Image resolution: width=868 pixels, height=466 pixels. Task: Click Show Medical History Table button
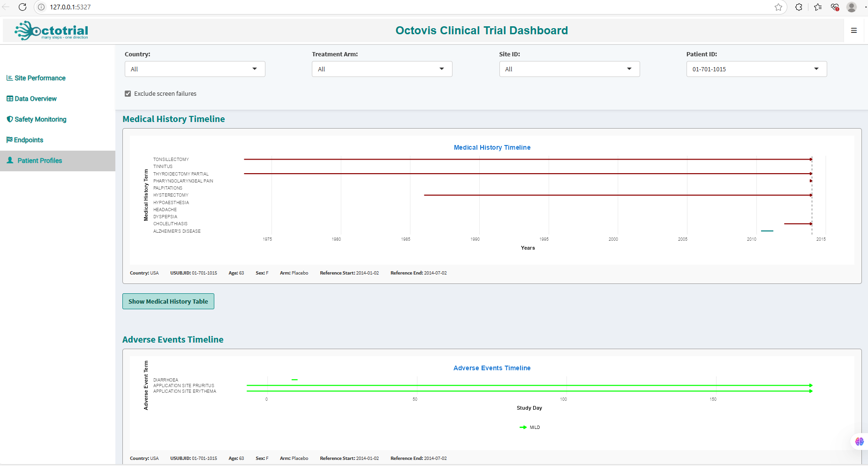[x=168, y=301]
